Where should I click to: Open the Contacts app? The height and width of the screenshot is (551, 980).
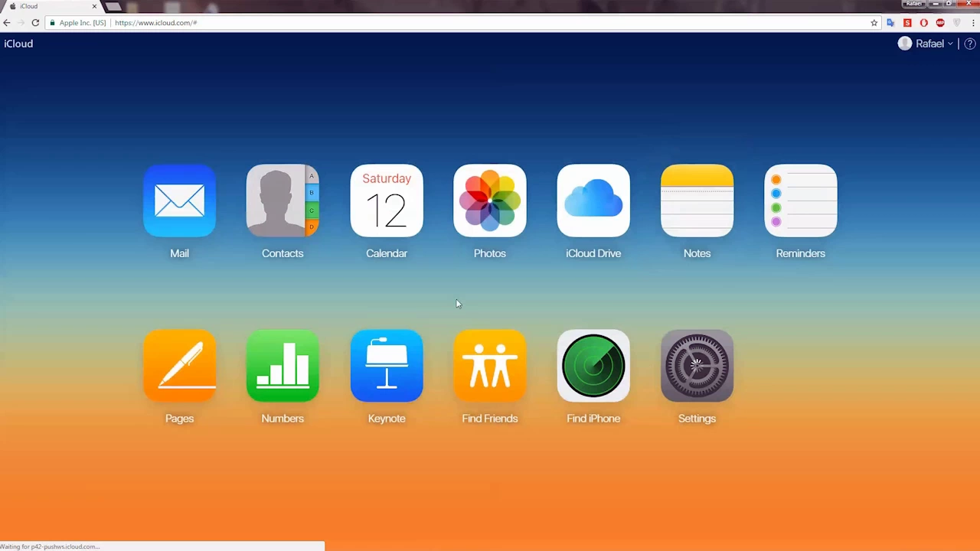pyautogui.click(x=283, y=201)
